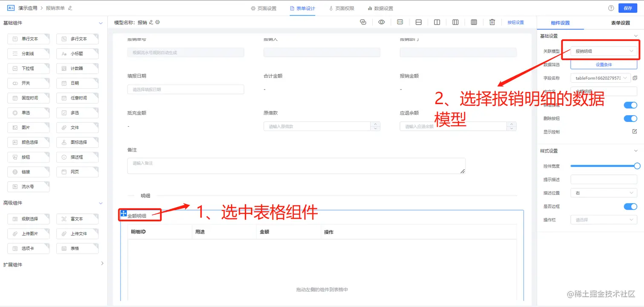The width and height of the screenshot is (644, 307).
Task: Pick the 分割线 divider component
Action: click(29, 54)
